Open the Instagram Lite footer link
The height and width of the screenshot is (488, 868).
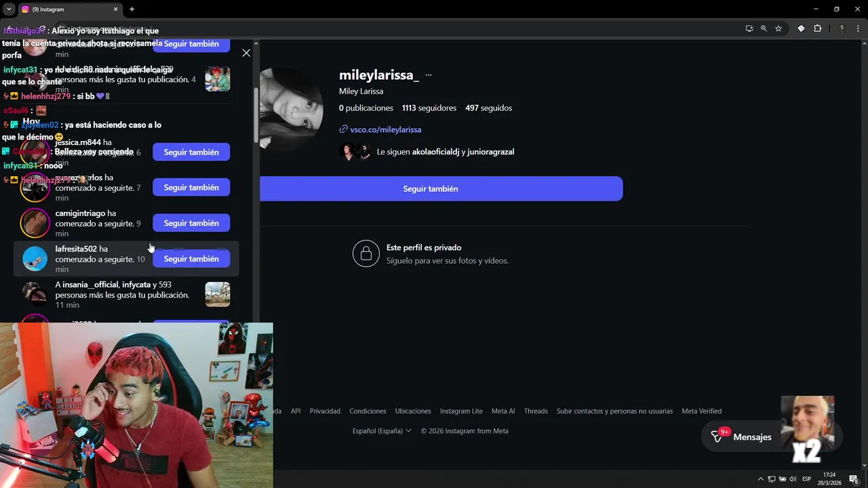[461, 411]
